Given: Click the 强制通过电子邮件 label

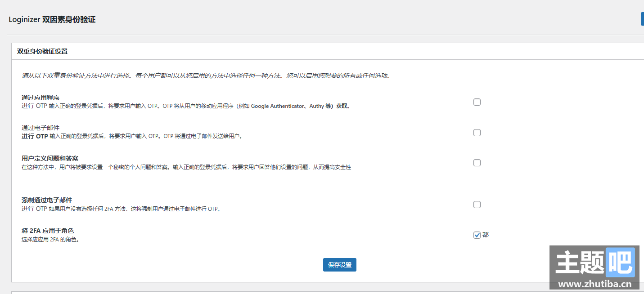Looking at the screenshot, I should coord(47,200).
